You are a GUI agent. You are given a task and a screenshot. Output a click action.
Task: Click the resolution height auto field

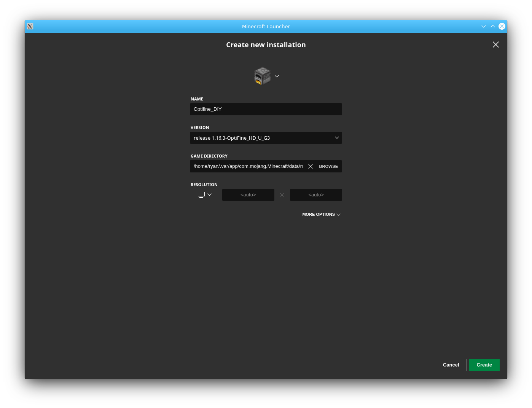tap(316, 195)
